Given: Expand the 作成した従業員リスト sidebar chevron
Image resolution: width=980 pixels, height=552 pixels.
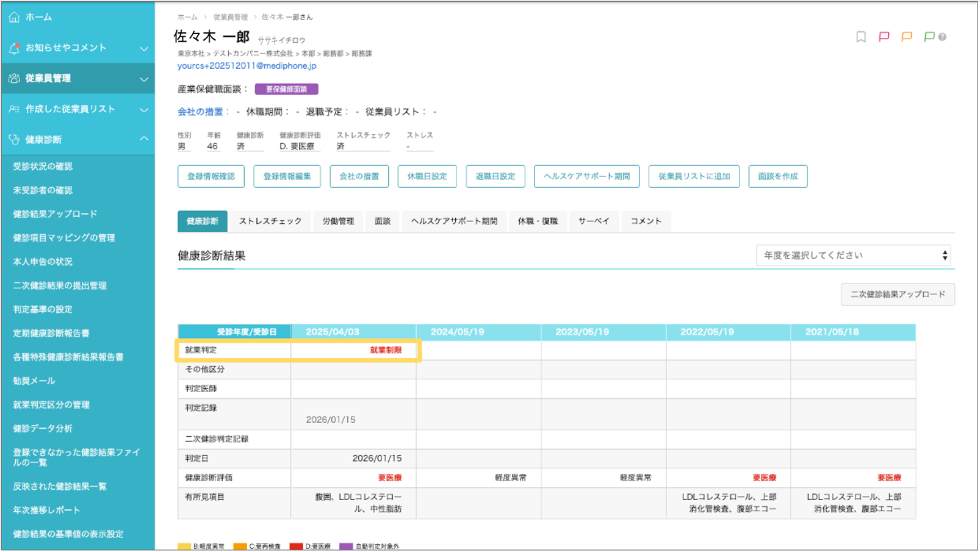Looking at the screenshot, I should [144, 110].
